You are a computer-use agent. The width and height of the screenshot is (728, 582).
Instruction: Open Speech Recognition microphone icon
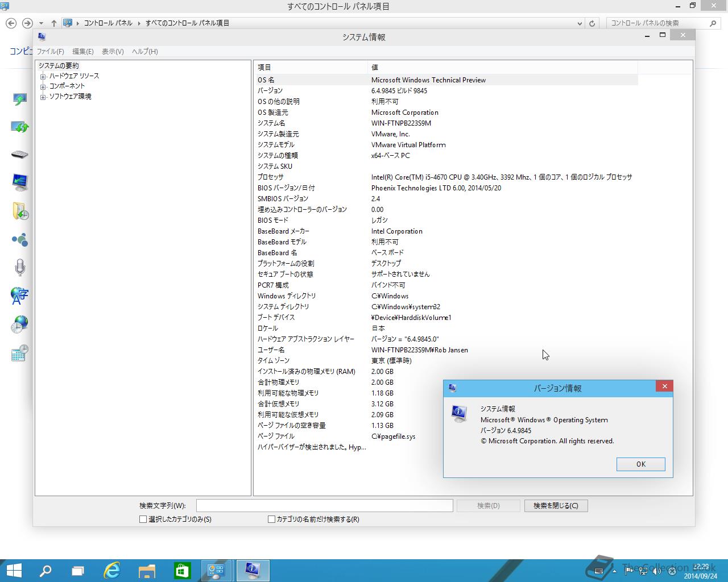pos(20,268)
